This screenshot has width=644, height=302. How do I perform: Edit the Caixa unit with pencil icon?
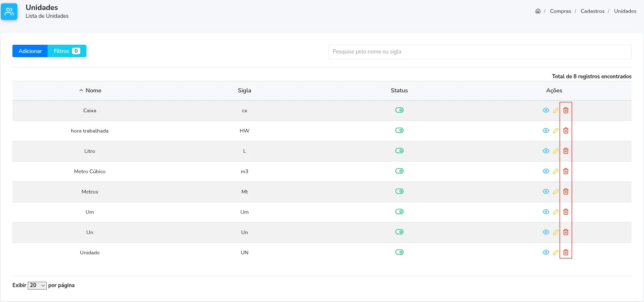click(x=555, y=110)
